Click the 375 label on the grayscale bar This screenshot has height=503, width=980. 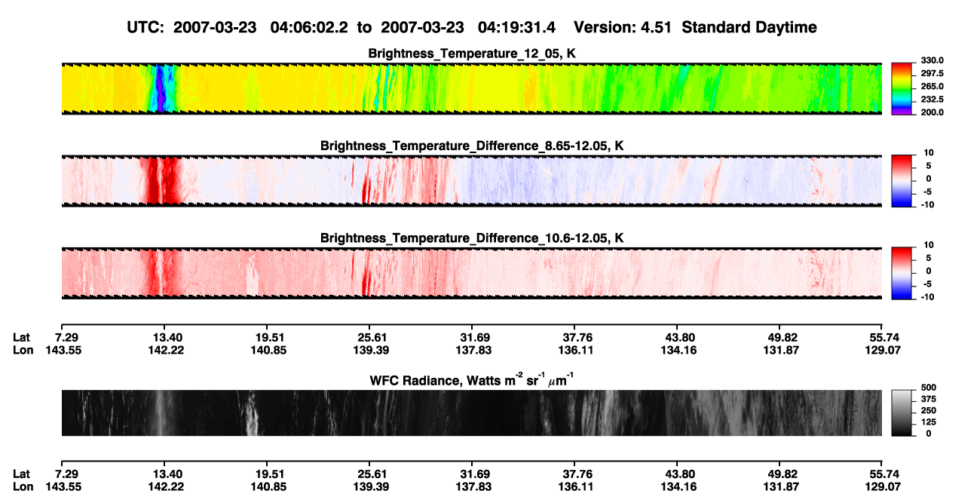(929, 400)
